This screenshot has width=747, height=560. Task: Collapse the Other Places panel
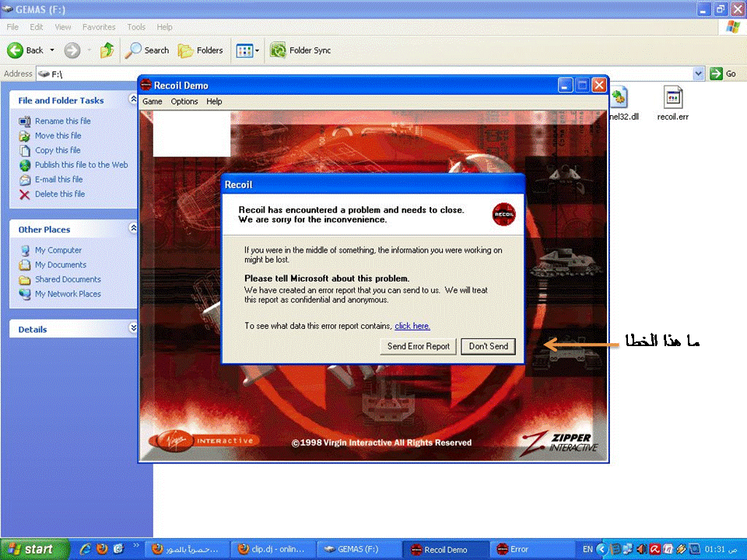pos(133,229)
